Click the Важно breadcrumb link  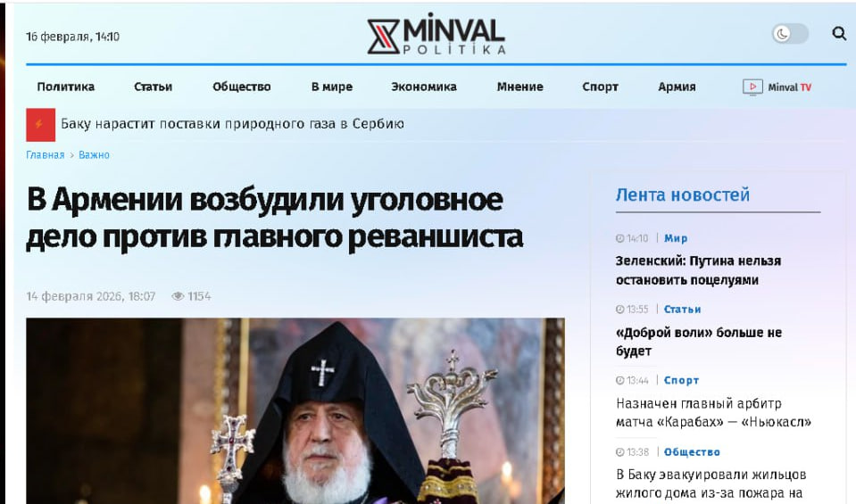[94, 155]
